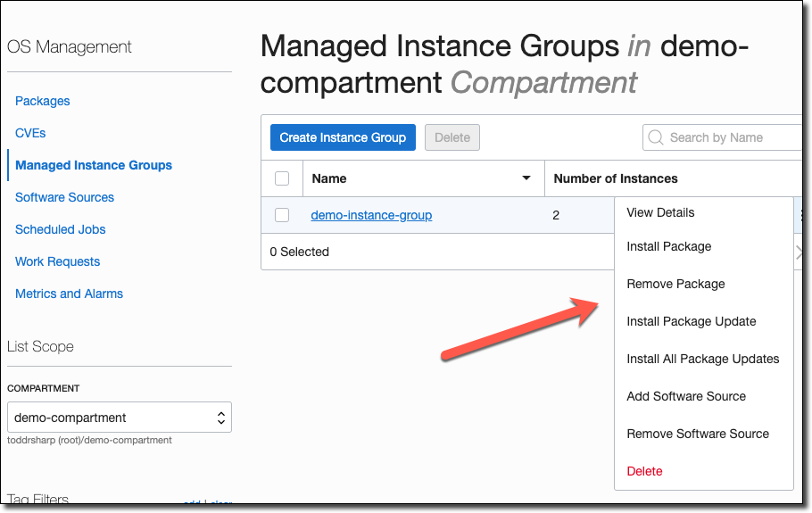Choose Install All Package Updates

click(702, 359)
